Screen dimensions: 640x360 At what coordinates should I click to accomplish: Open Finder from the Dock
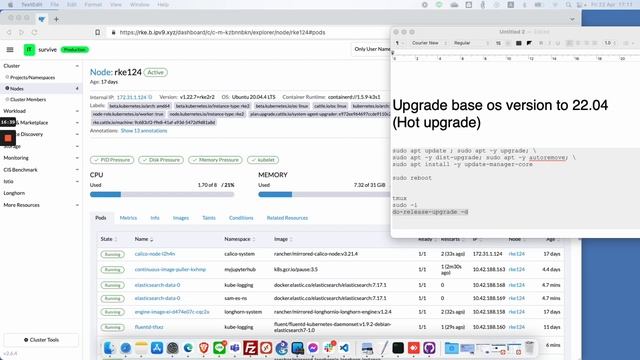pyautogui.click(x=109, y=348)
